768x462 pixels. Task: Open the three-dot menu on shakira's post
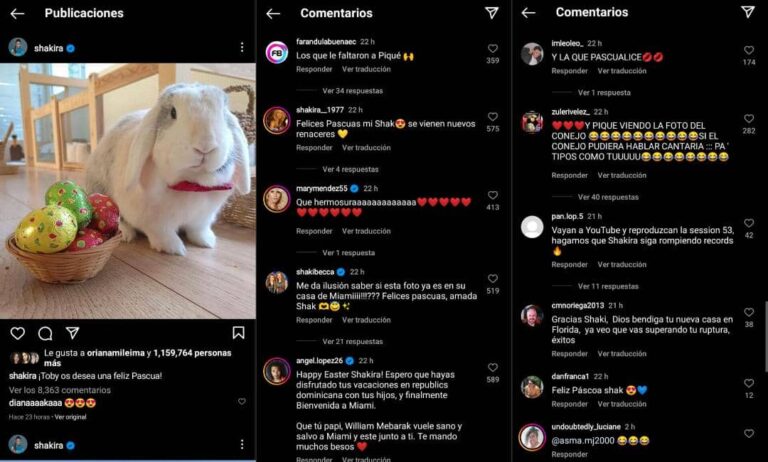click(242, 47)
